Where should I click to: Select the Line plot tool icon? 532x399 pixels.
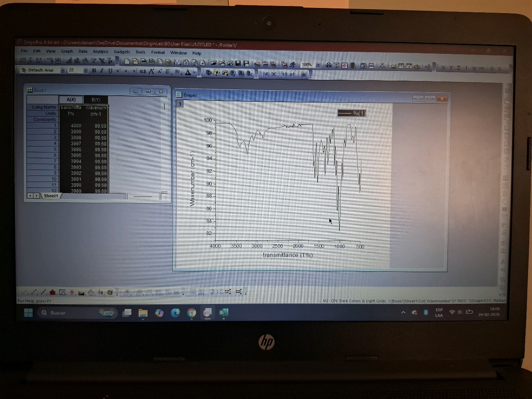[25, 292]
